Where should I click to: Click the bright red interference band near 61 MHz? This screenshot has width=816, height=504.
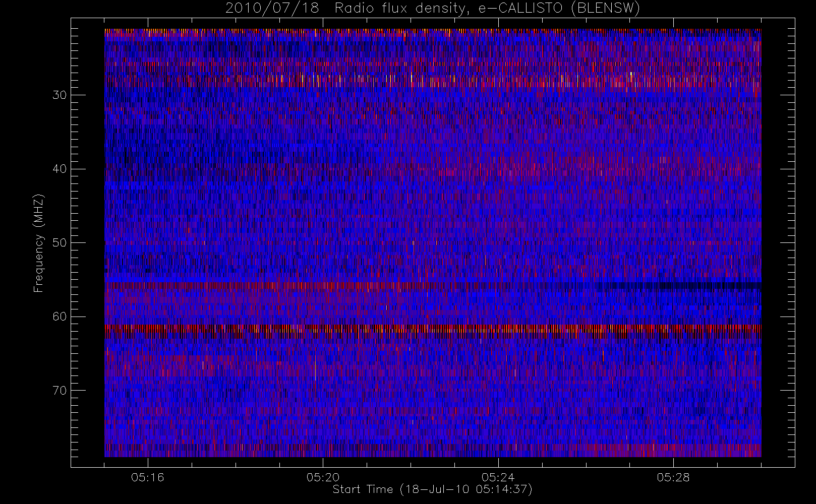pyautogui.click(x=433, y=328)
